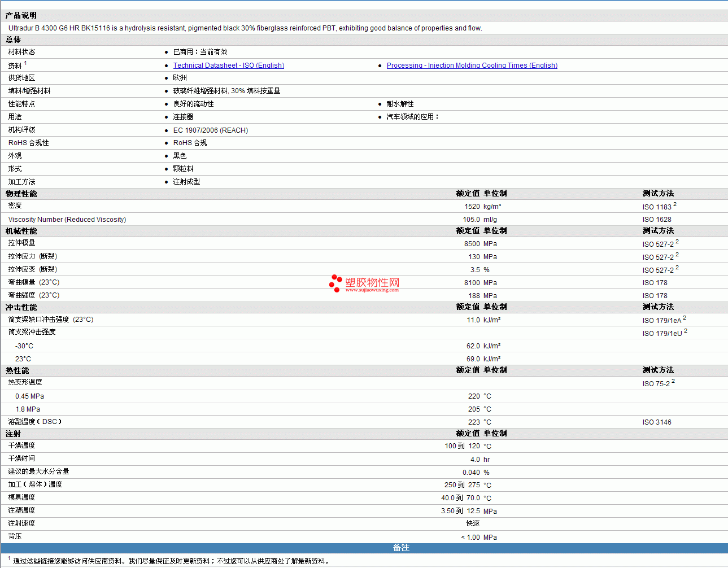Select the tensile stress value 130
This screenshot has height=568, width=728.
474,257
